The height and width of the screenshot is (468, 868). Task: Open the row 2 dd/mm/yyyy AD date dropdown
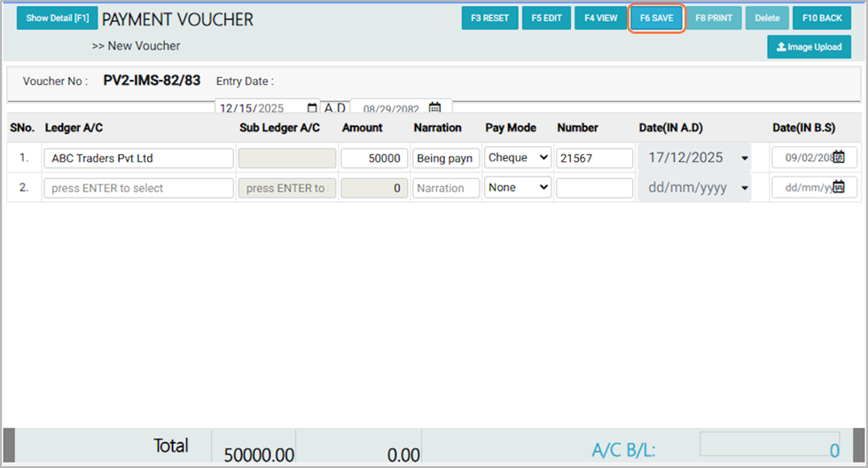coord(743,189)
